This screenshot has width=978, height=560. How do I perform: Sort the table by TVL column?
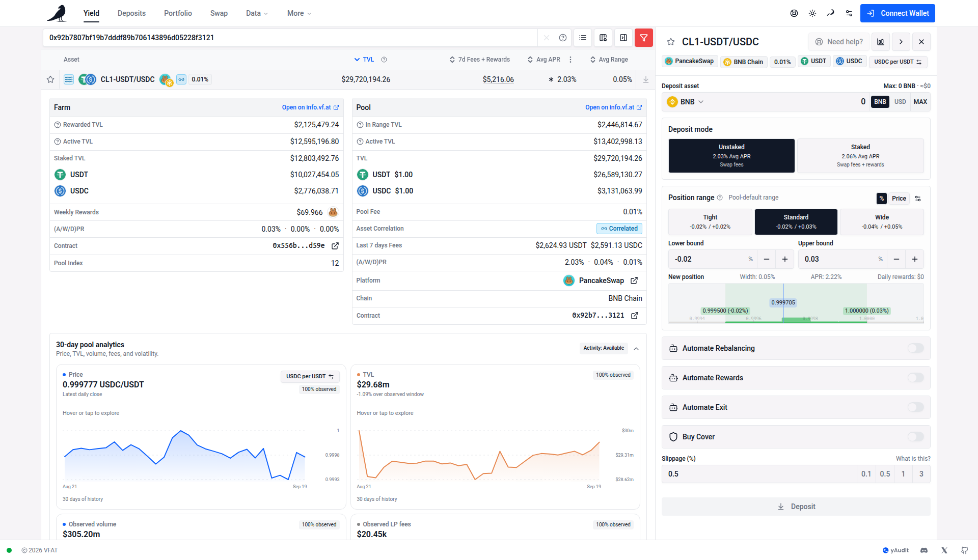tap(364, 60)
